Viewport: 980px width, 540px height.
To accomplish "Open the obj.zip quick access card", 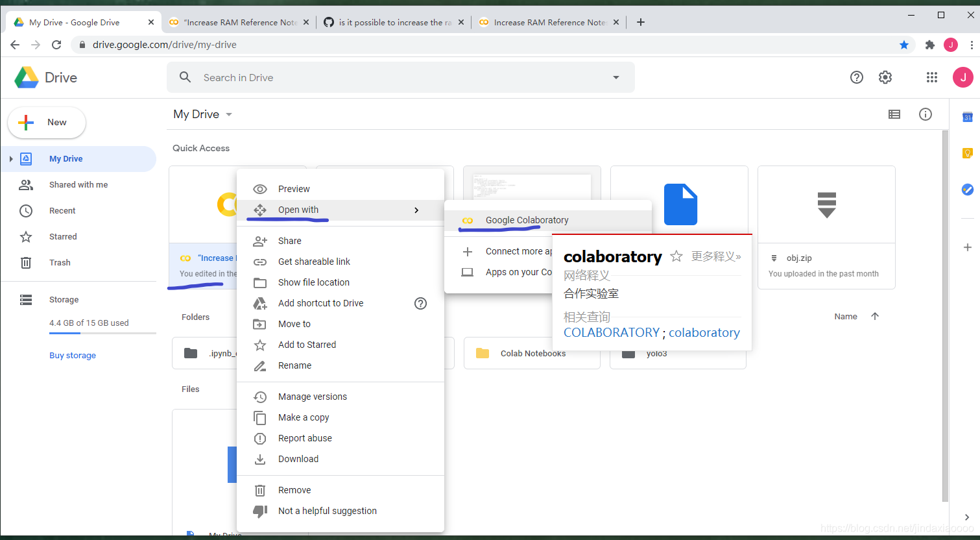I will (826, 227).
